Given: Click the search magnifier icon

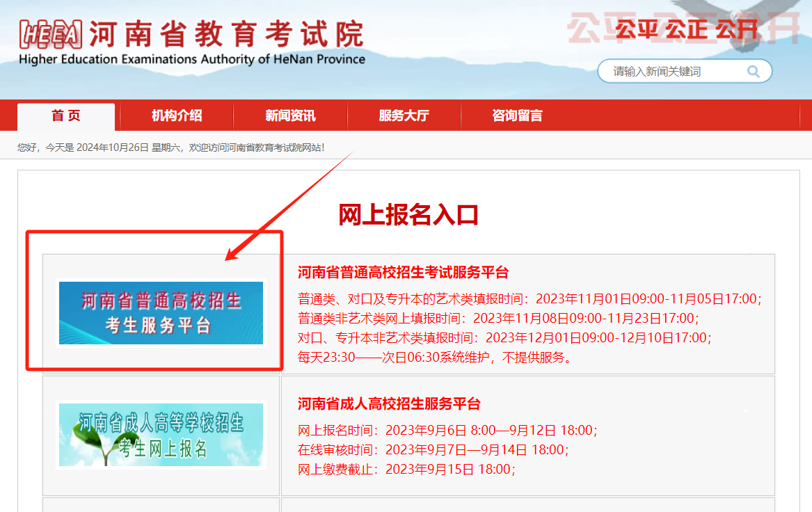Looking at the screenshot, I should [753, 71].
